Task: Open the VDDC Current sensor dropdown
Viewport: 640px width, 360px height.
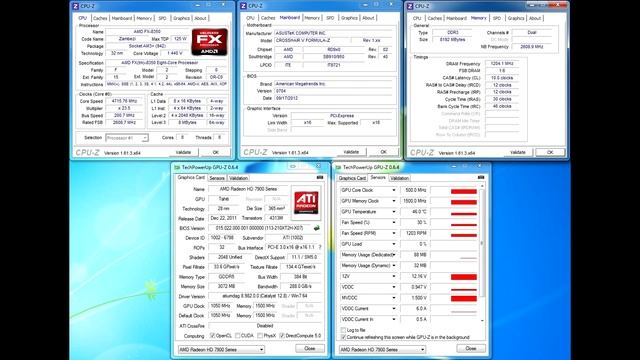Action: [x=393, y=309]
